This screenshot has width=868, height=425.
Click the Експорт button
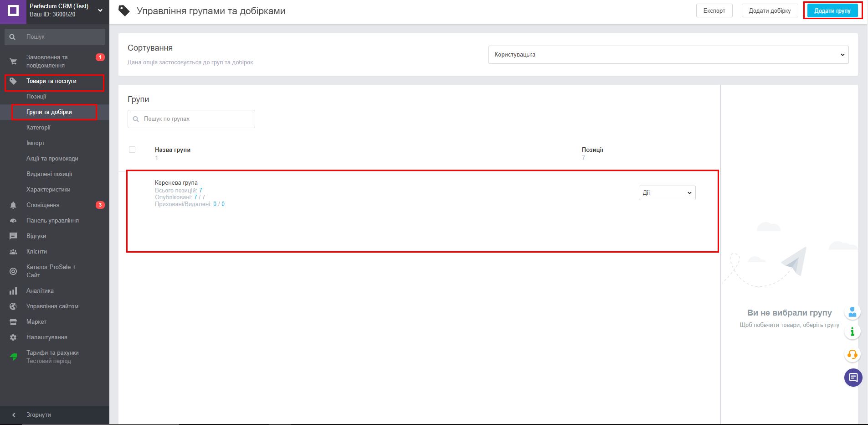coord(714,11)
